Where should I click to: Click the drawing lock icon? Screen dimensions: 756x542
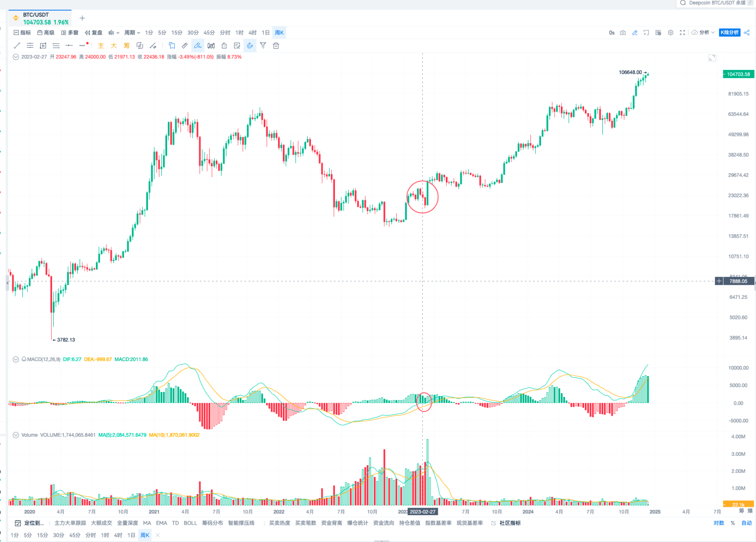coord(224,46)
